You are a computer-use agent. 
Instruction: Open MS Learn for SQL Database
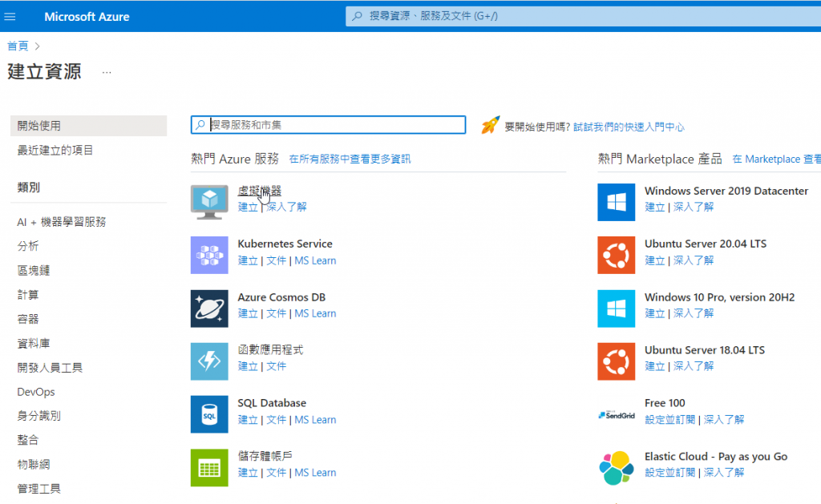click(x=315, y=420)
